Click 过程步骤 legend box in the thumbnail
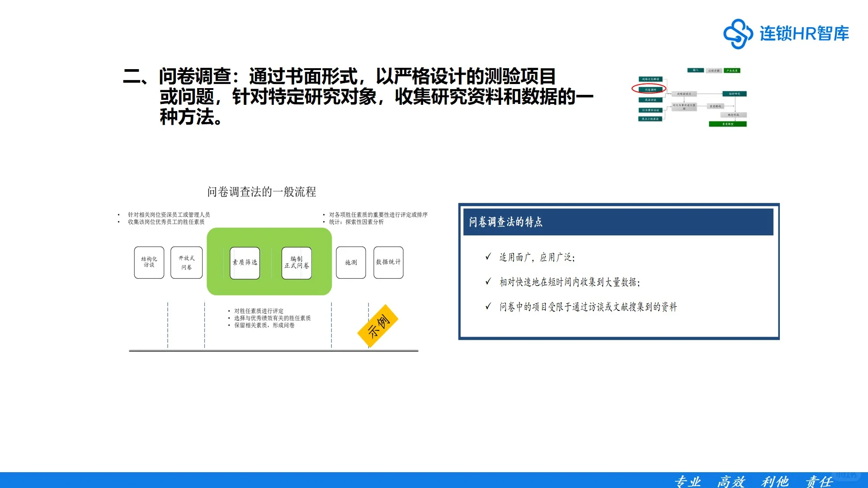 click(714, 70)
